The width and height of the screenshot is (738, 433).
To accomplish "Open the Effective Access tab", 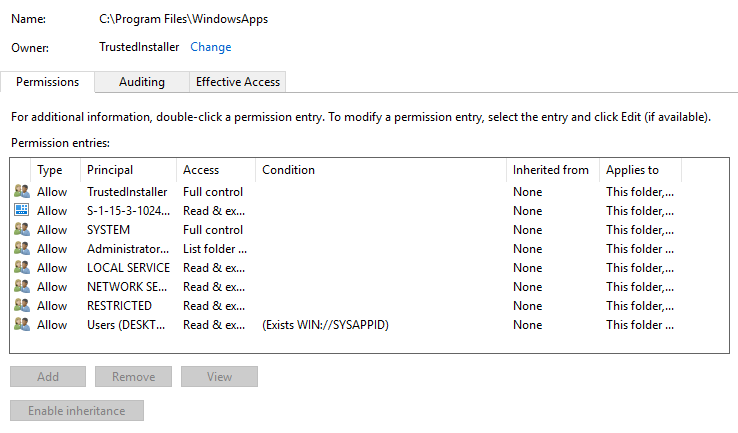I will (238, 82).
